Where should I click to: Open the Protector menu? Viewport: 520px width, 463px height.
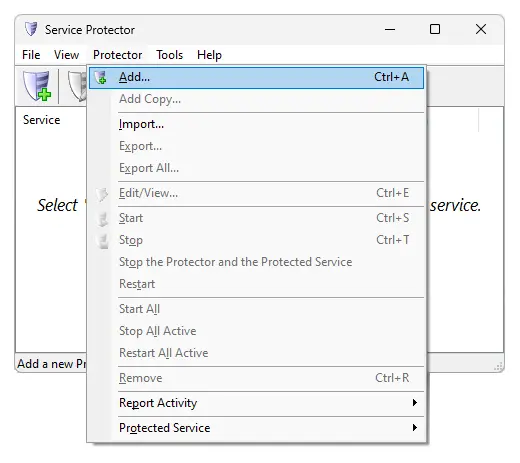pyautogui.click(x=117, y=55)
